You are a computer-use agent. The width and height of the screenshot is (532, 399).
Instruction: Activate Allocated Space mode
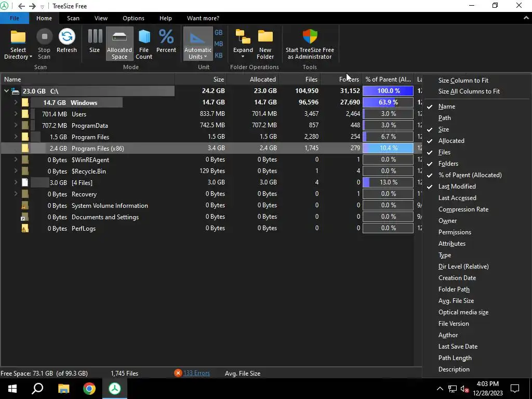coord(119,44)
